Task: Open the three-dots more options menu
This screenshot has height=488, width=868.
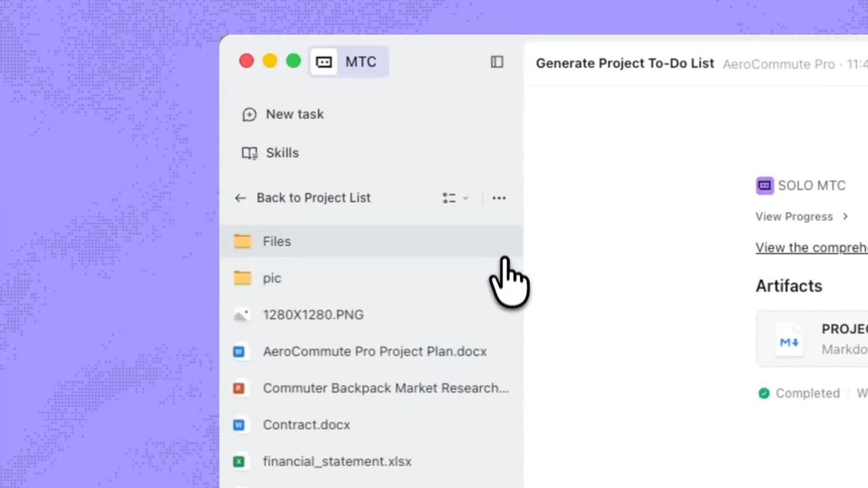Action: coord(499,198)
